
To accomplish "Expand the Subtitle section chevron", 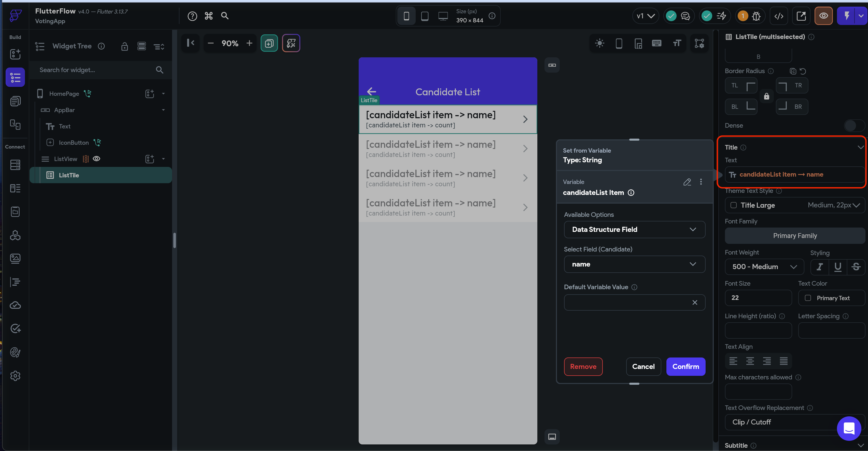I will [x=861, y=446].
